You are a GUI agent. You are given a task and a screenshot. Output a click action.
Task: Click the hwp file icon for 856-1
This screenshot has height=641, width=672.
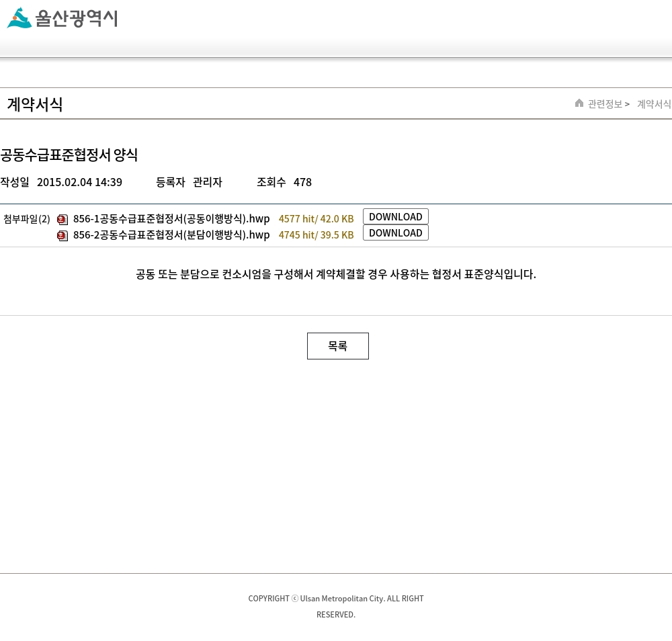(62, 220)
